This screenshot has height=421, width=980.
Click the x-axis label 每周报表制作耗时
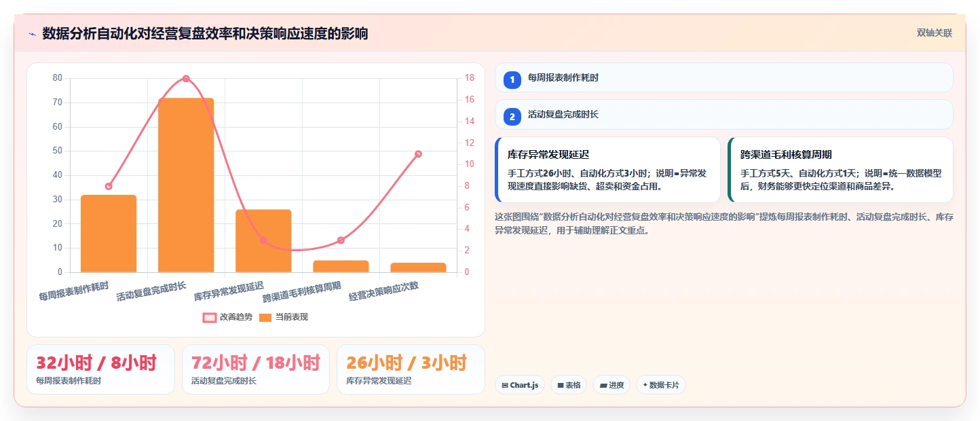pos(74,291)
